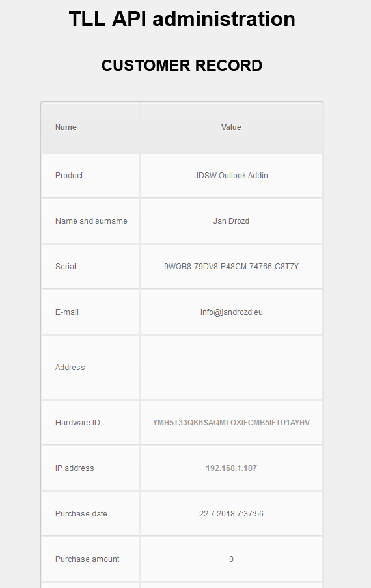
Task: Click the Name and surname label
Action: pyautogui.click(x=91, y=221)
